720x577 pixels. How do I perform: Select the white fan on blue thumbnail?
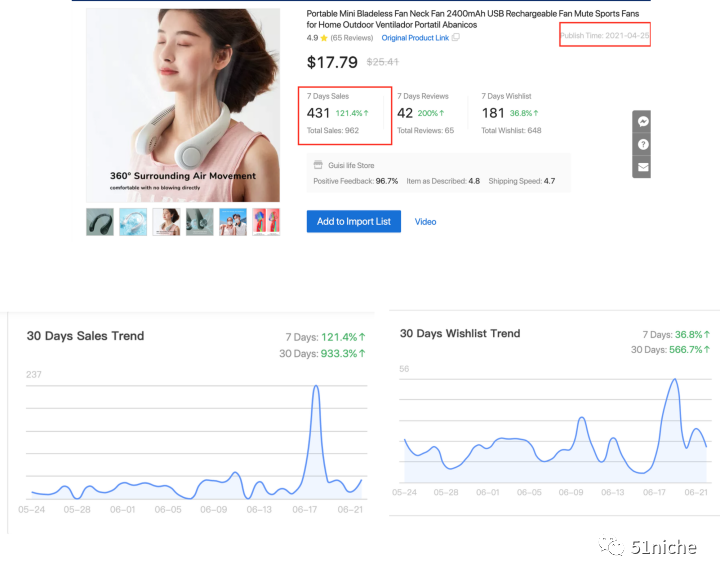tap(133, 222)
